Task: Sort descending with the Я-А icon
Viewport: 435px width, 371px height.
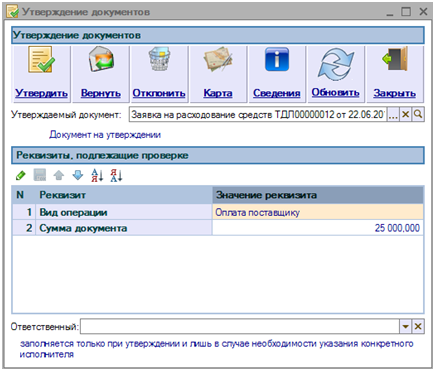Action: [117, 175]
